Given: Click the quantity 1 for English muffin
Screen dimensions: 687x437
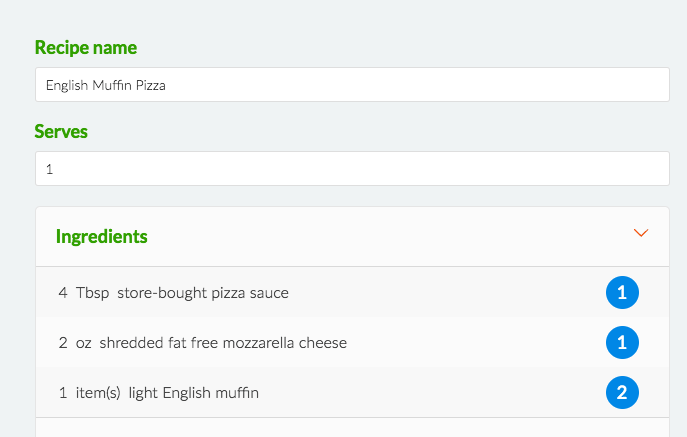Looking at the screenshot, I should (x=63, y=393).
